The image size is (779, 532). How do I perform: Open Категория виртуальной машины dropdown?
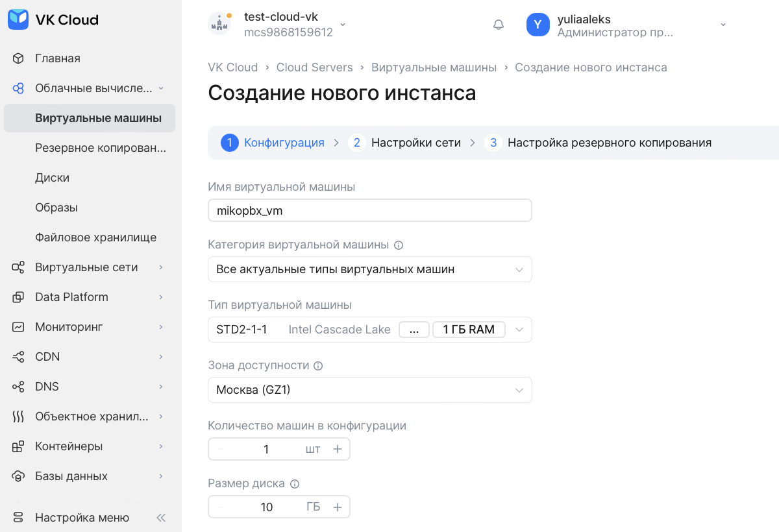[369, 269]
